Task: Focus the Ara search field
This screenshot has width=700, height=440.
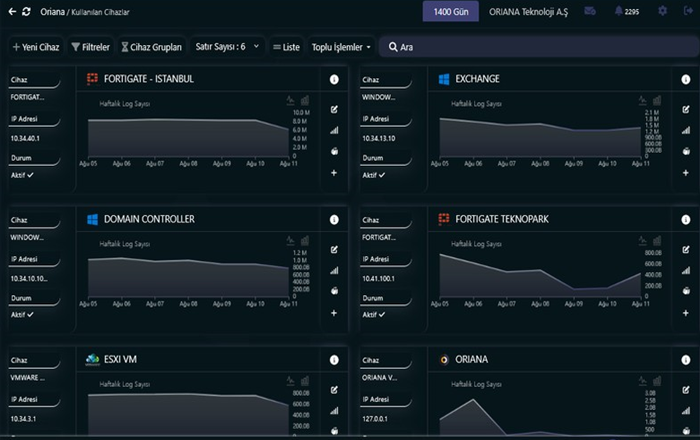Action: point(538,47)
